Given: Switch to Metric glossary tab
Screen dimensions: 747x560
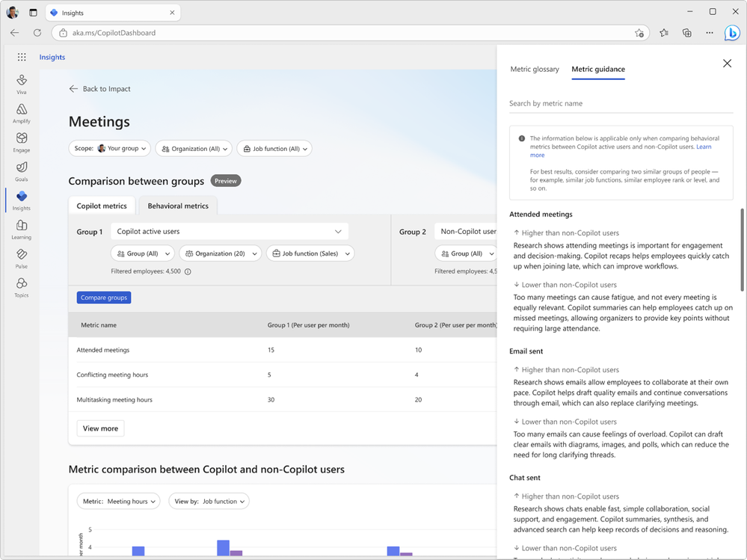Looking at the screenshot, I should click(535, 69).
